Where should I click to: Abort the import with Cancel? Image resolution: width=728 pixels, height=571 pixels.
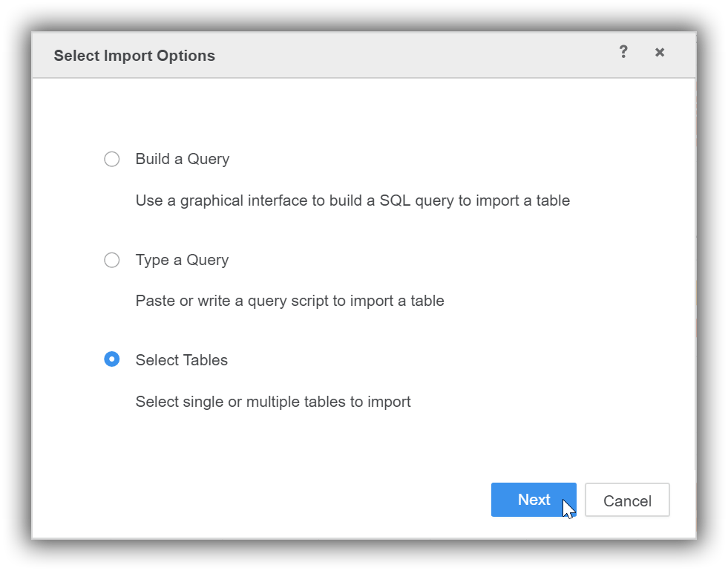tap(627, 500)
